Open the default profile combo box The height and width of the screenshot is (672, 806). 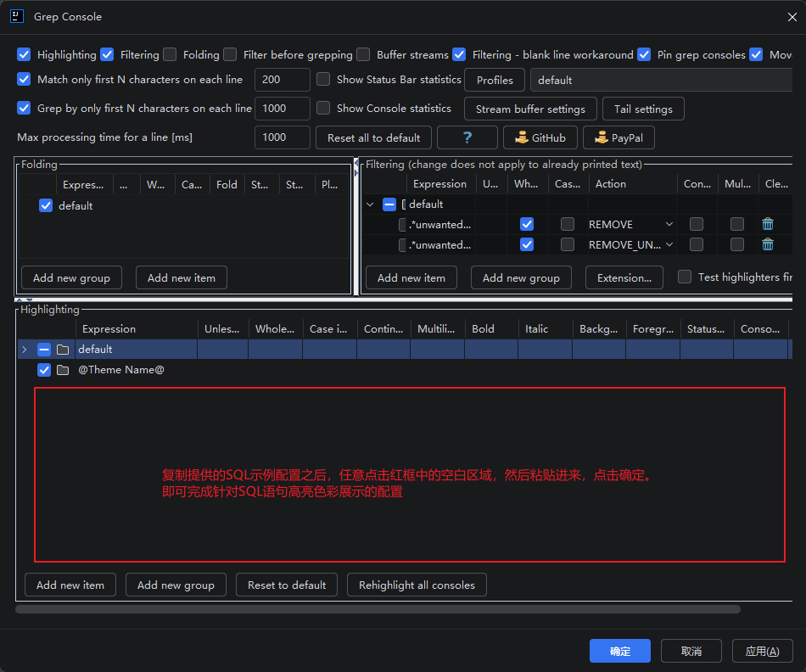[x=661, y=81]
